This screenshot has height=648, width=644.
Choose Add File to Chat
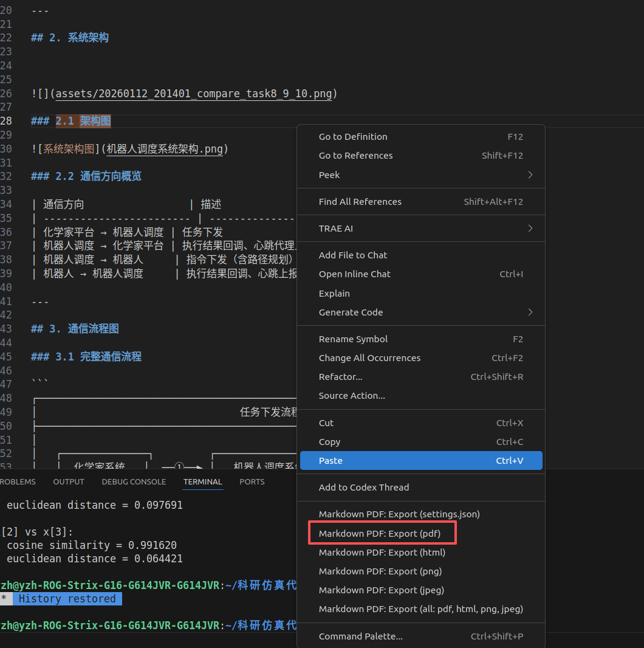[421, 255]
